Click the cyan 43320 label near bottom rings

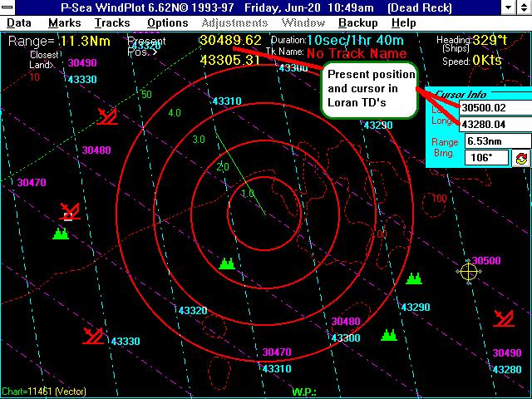[193, 310]
